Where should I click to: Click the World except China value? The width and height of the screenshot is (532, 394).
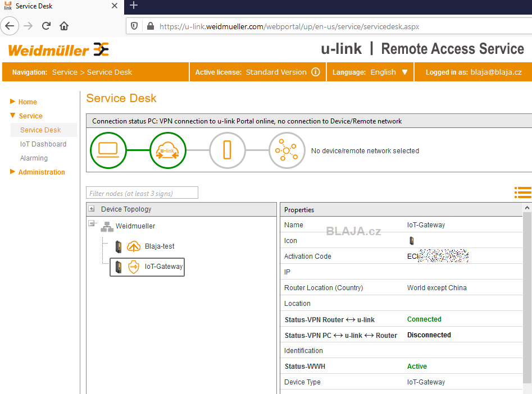coord(436,288)
